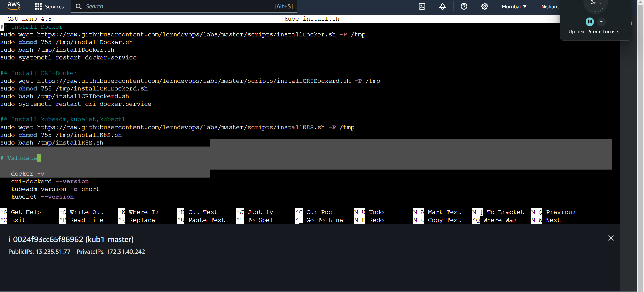The height and width of the screenshot is (292, 644).
Task: Click the AWS logo home icon
Action: point(14,6)
